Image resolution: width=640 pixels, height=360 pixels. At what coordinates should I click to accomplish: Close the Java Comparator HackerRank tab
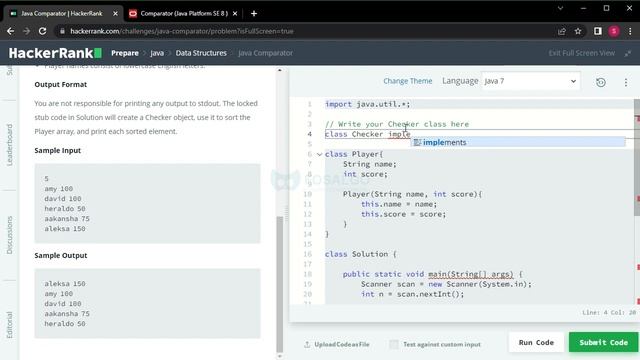tap(116, 13)
